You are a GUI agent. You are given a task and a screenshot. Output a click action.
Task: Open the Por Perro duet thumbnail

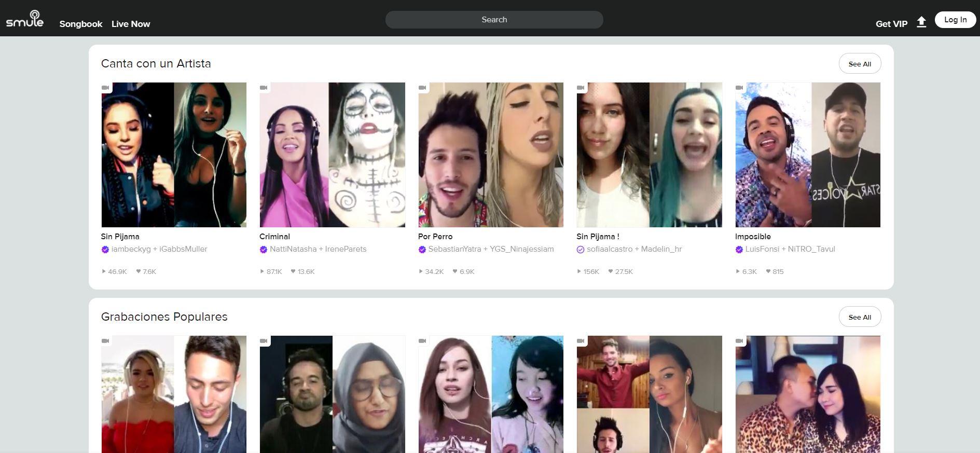[491, 155]
